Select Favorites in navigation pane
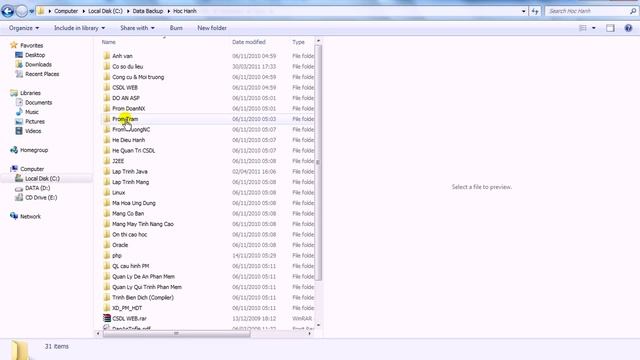This screenshot has height=360, width=640. tap(31, 45)
